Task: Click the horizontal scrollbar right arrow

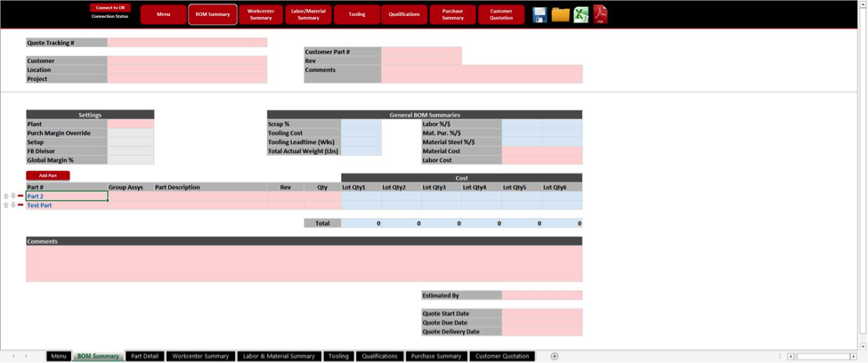Action: coord(854,356)
